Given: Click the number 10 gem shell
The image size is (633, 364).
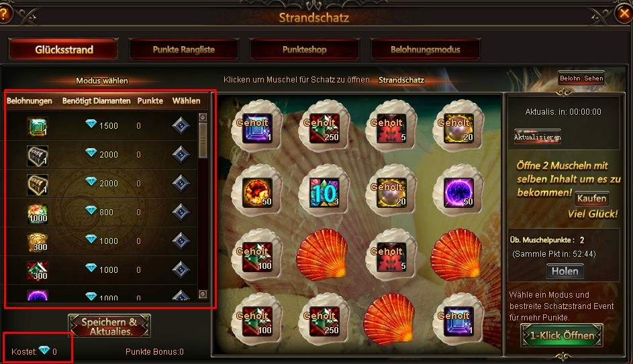Looking at the screenshot, I should (x=324, y=192).
